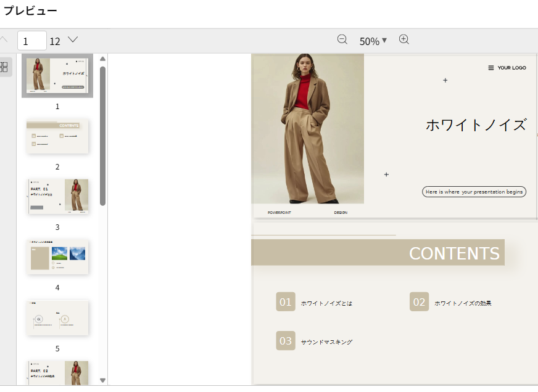Click the YOUR LOGO text
The width and height of the screenshot is (538, 392).
pyautogui.click(x=511, y=68)
